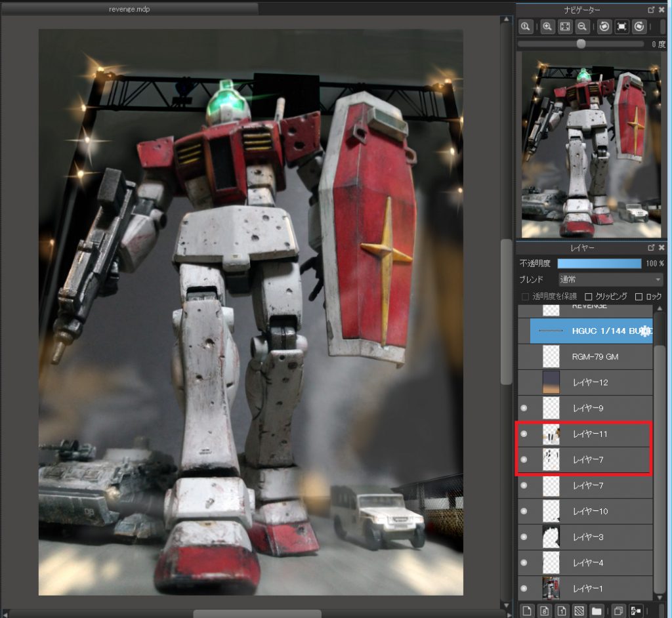Fit canvas to window in Navigator
Viewport: 672px width, 618px height.
pyautogui.click(x=564, y=27)
